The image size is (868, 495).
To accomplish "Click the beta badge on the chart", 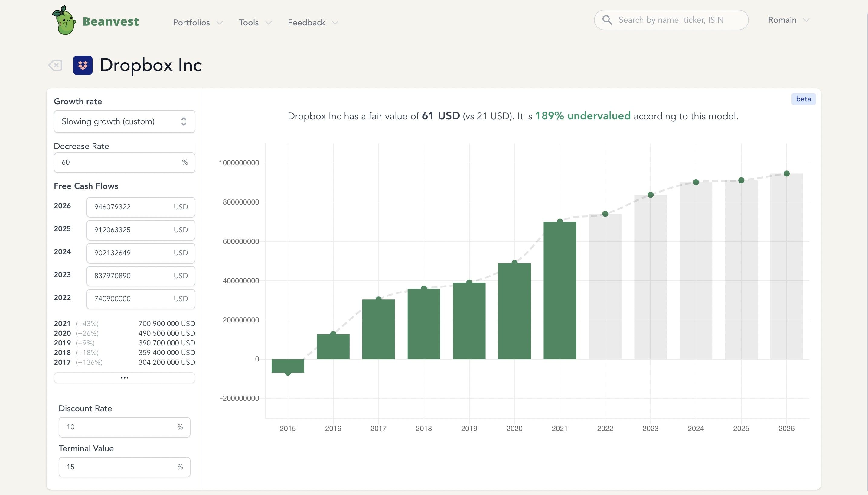I will click(x=803, y=99).
